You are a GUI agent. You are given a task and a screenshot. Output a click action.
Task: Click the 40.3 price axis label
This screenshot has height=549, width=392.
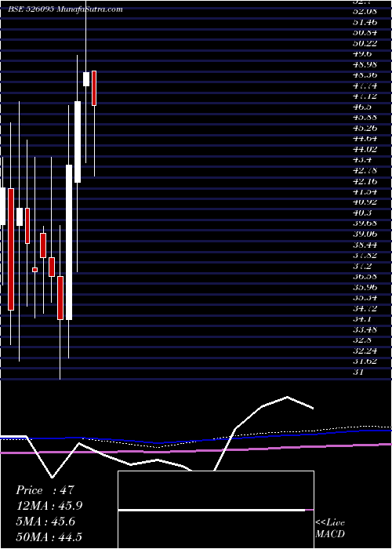pos(362,213)
